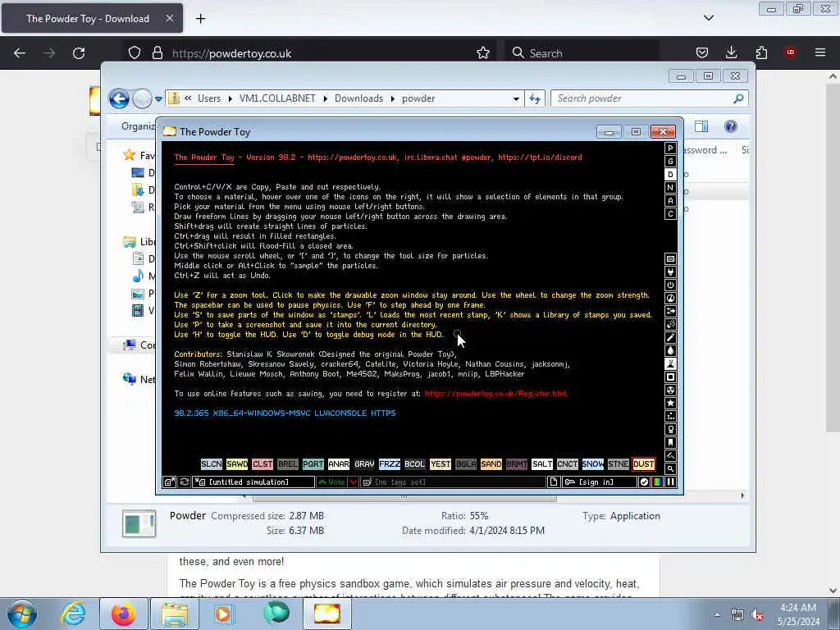Click the Explorer back arrow button
The width and height of the screenshot is (840, 630).
click(119, 98)
